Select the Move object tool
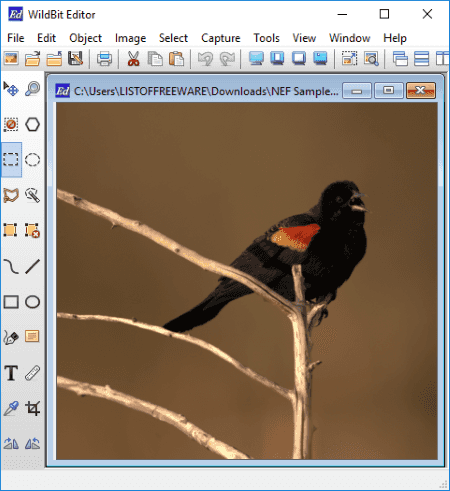This screenshot has width=450, height=491. click(11, 89)
